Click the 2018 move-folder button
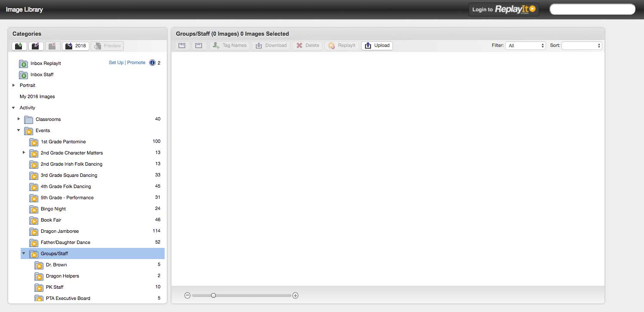 click(x=76, y=46)
